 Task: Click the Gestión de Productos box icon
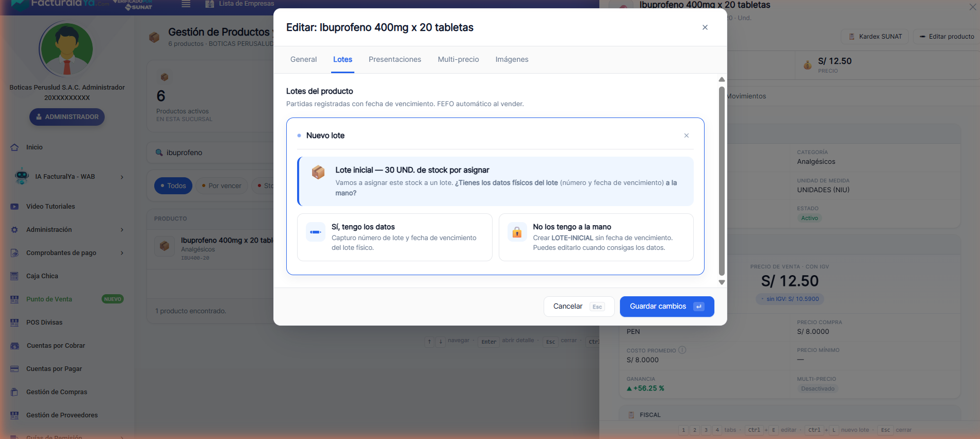pyautogui.click(x=154, y=37)
